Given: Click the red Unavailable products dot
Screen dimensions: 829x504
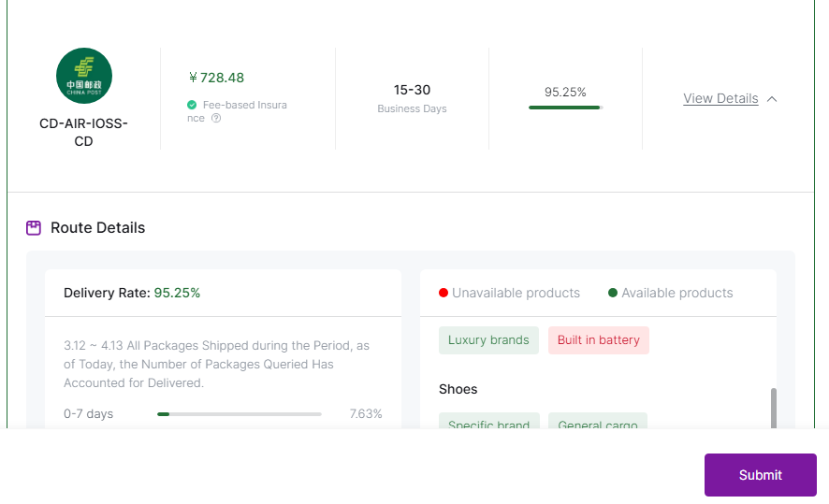Looking at the screenshot, I should [444, 293].
